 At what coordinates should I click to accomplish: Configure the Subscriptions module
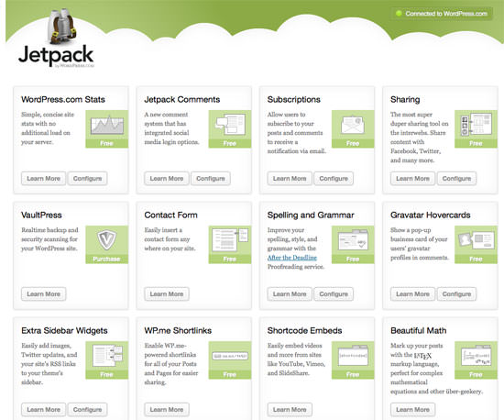(334, 179)
